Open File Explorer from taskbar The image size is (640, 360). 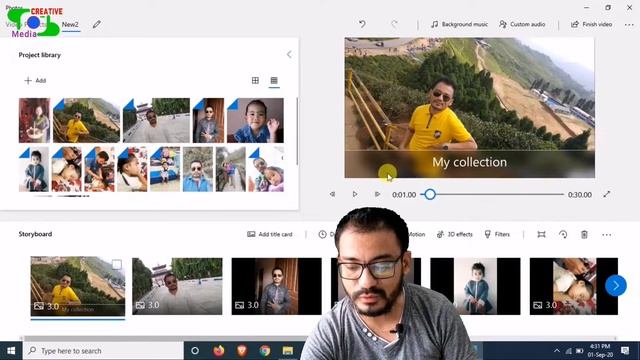(288, 351)
